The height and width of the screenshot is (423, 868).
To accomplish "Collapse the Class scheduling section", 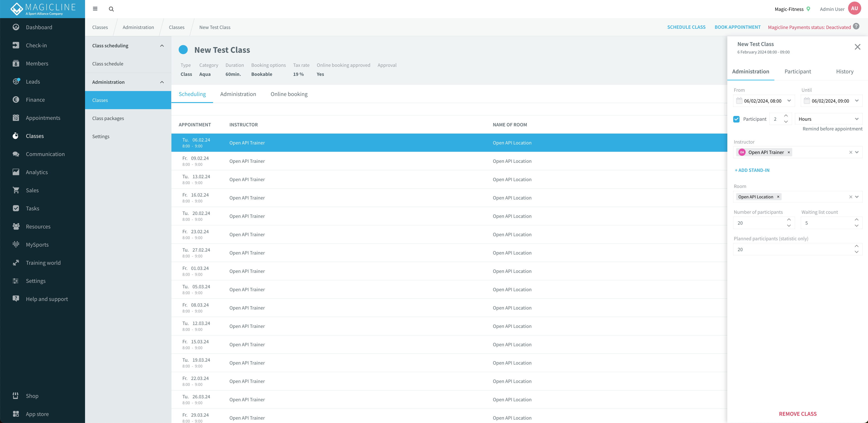I will point(162,46).
